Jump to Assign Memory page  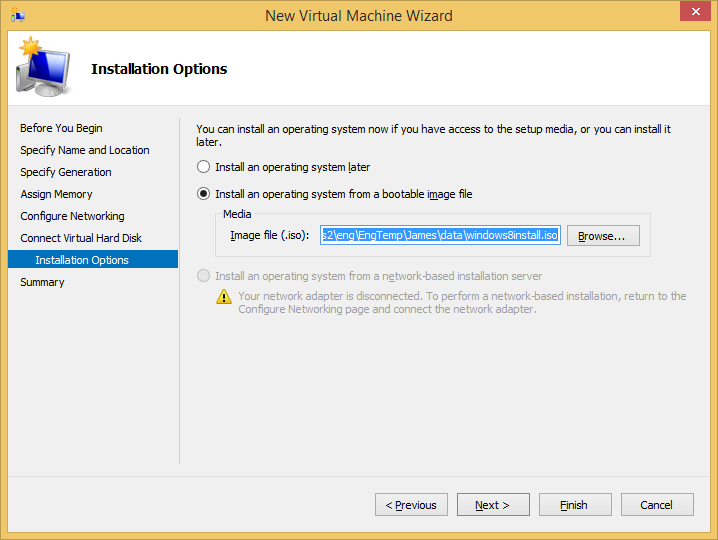tap(56, 194)
